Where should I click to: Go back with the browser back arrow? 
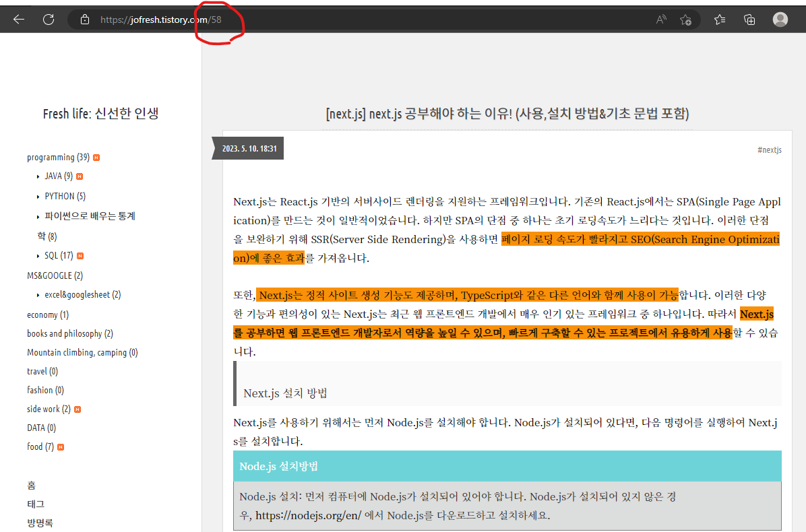tap(19, 20)
